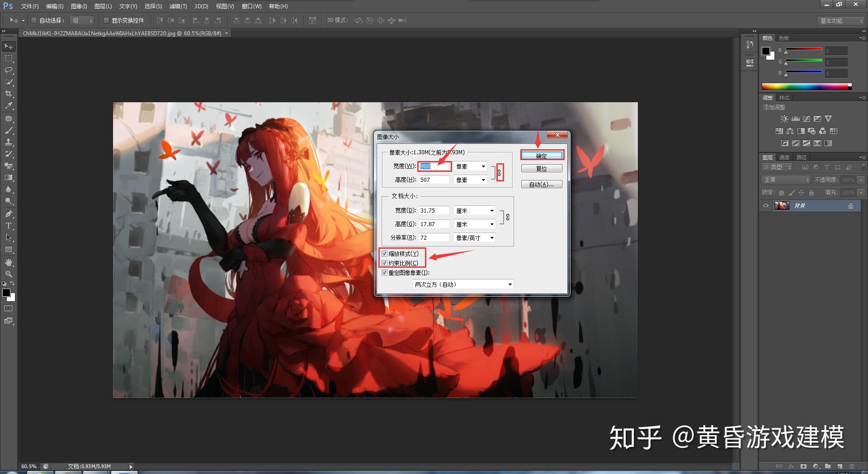Uncheck the 缩放样式 checkbox in the dialog

click(385, 253)
